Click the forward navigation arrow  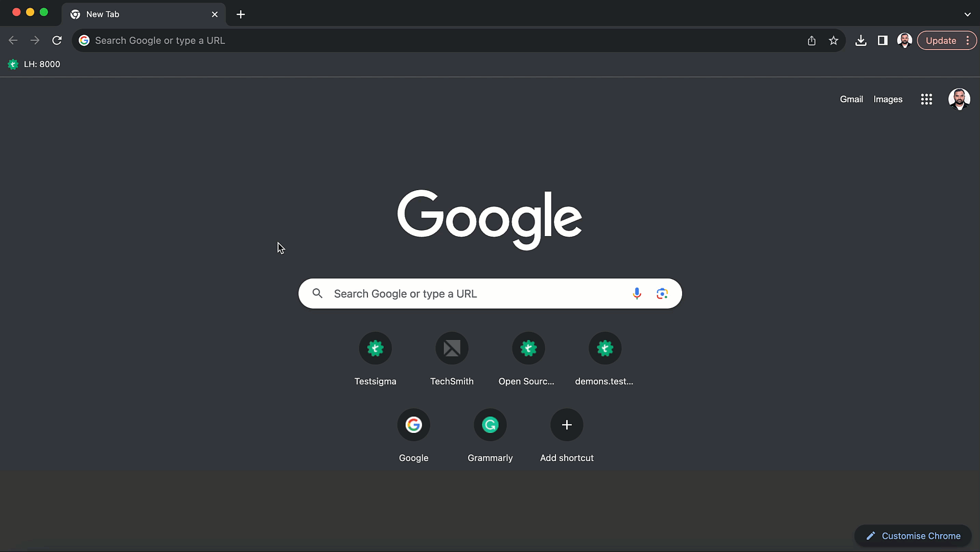coord(35,40)
